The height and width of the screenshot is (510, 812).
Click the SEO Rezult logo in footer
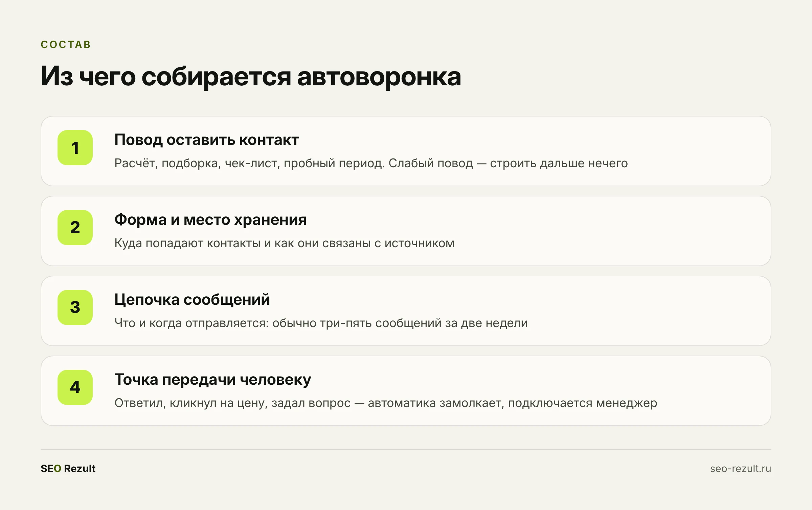tap(68, 469)
